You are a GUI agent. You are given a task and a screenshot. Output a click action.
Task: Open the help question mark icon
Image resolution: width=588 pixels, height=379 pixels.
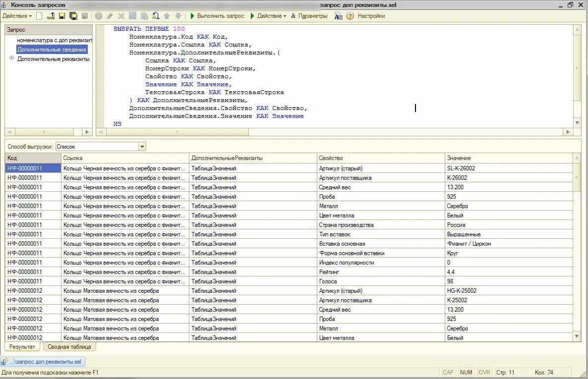pyautogui.click(x=350, y=16)
